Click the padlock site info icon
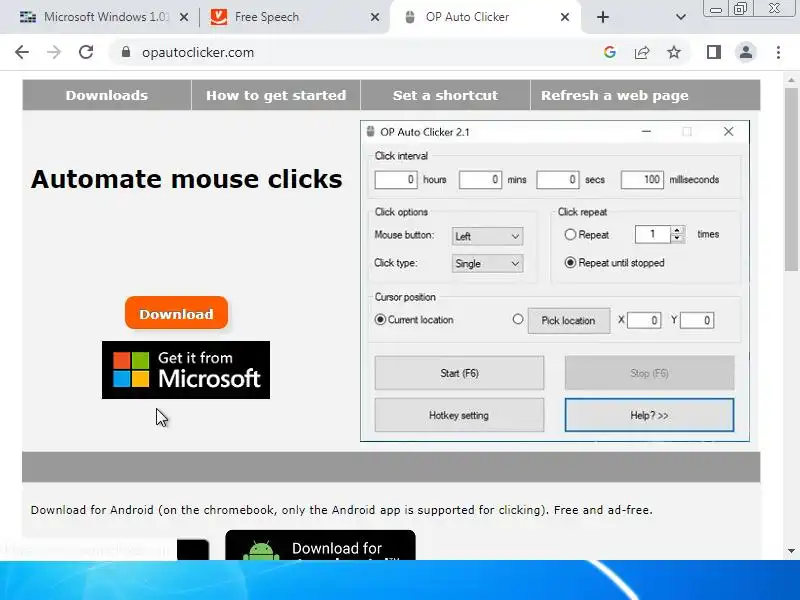800x600 pixels. [x=126, y=52]
